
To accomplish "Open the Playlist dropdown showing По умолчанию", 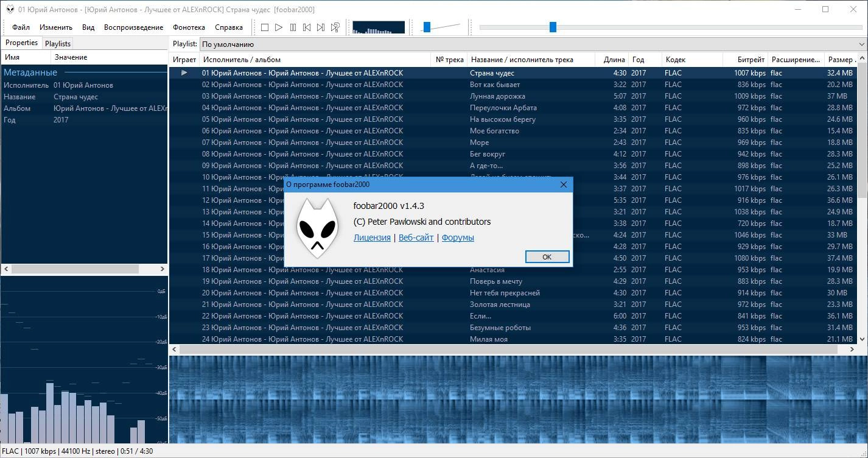I will click(533, 44).
